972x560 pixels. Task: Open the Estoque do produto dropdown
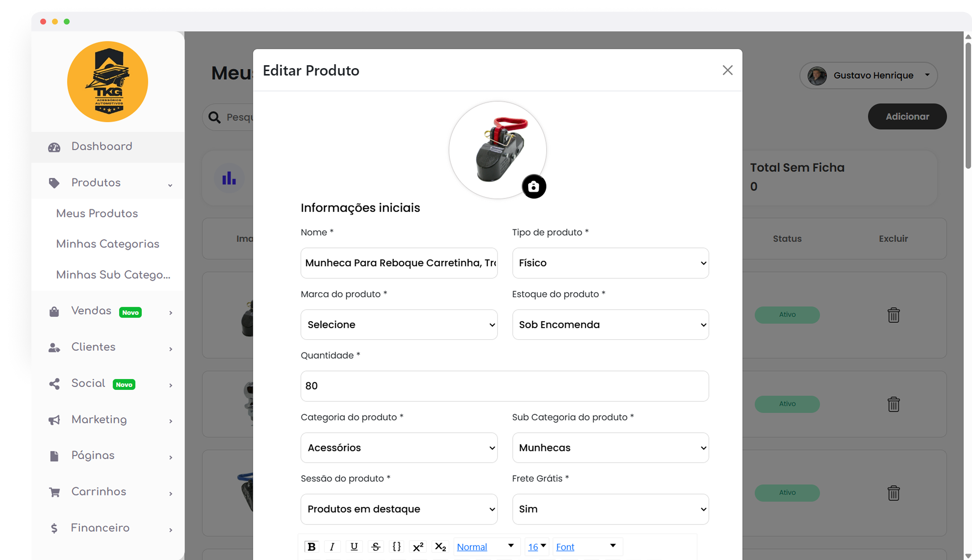[610, 325]
